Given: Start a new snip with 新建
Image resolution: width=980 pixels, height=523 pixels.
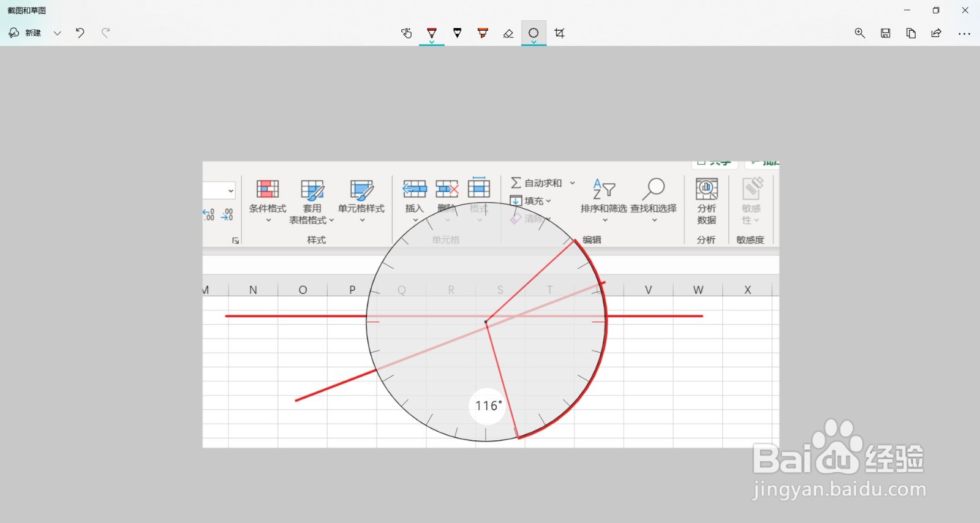Looking at the screenshot, I should click(25, 33).
